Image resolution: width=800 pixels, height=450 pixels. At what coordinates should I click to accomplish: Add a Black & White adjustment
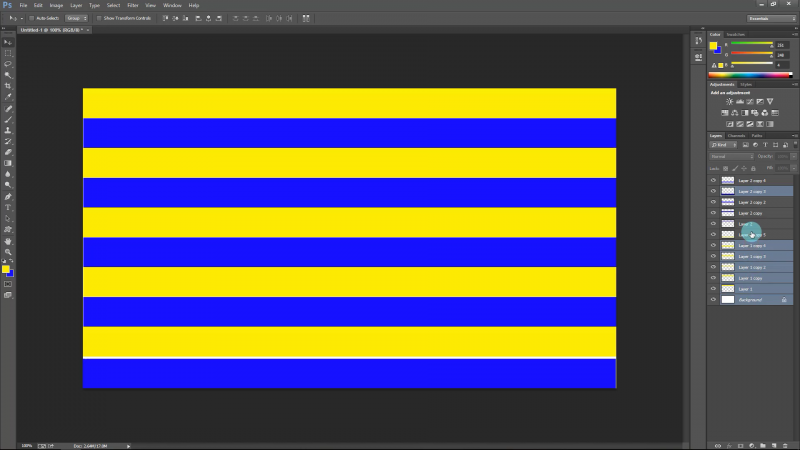745,113
